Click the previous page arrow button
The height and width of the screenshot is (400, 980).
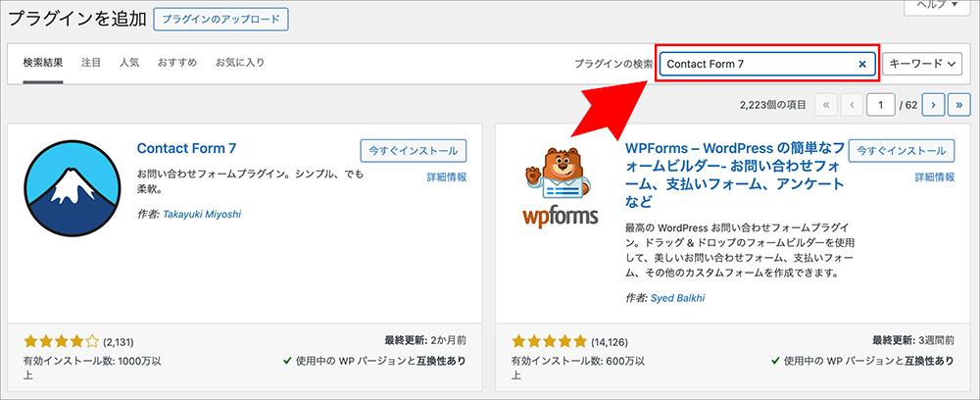852,103
